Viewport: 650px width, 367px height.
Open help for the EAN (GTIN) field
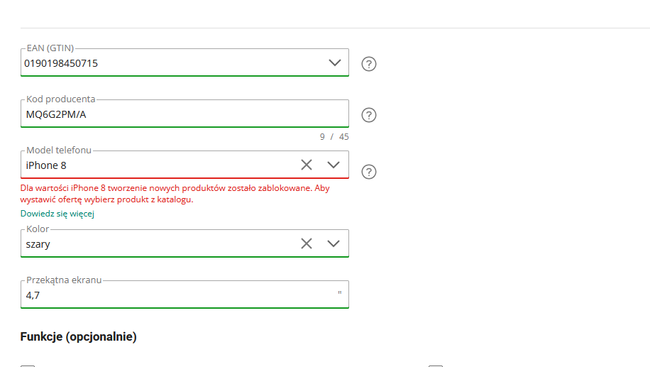click(369, 64)
